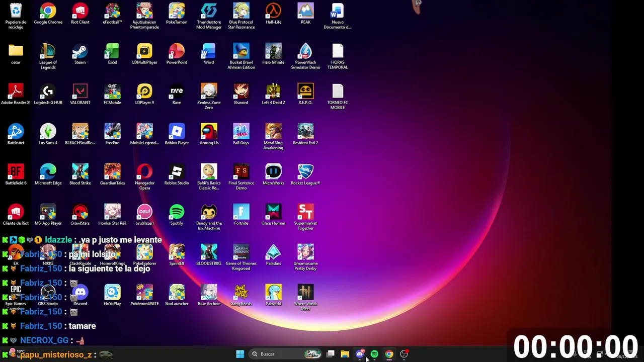Select the Halo Infinite desktop icon
This screenshot has width=644, height=362.
coord(273,54)
